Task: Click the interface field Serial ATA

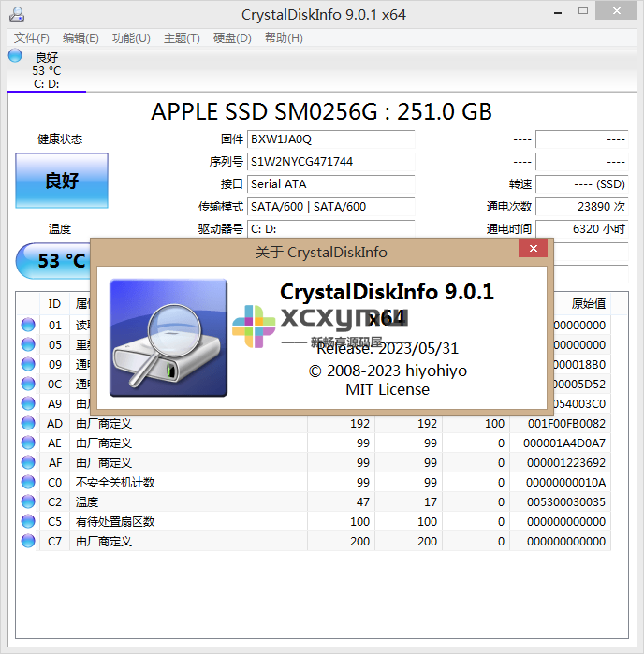Action: point(331,184)
